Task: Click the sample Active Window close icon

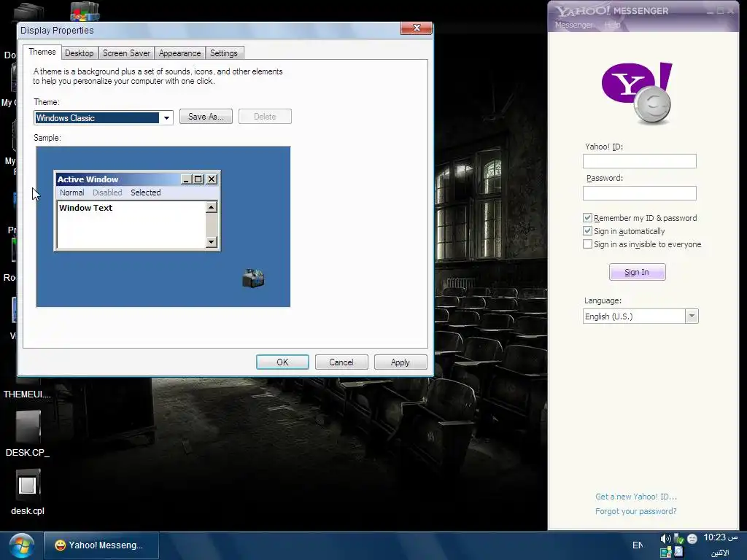Action: tap(212, 179)
